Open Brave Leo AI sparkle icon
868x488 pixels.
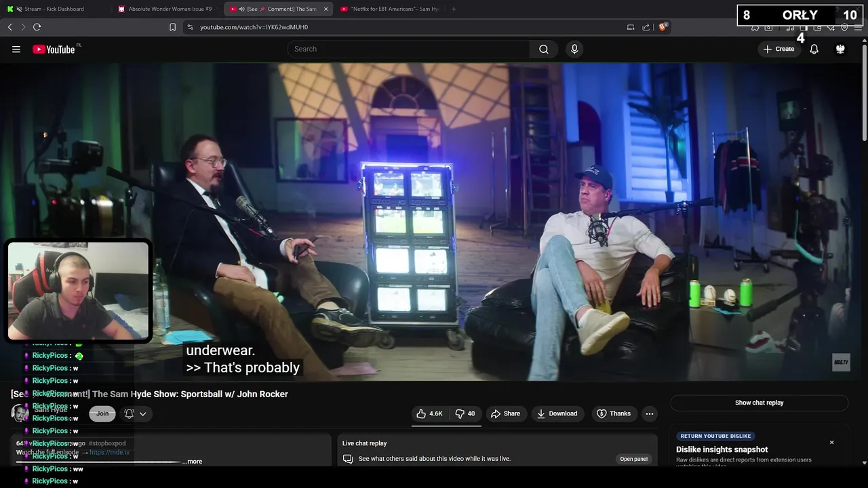coord(831,27)
